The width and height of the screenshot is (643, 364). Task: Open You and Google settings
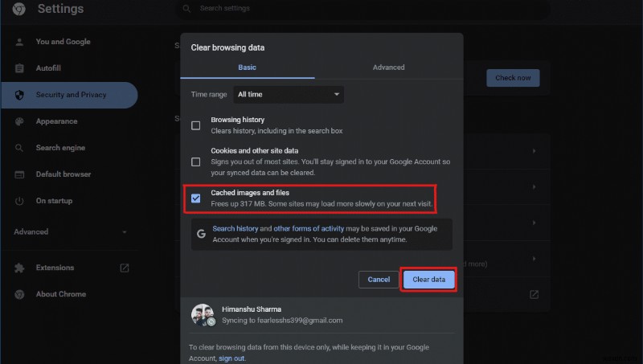[63, 42]
